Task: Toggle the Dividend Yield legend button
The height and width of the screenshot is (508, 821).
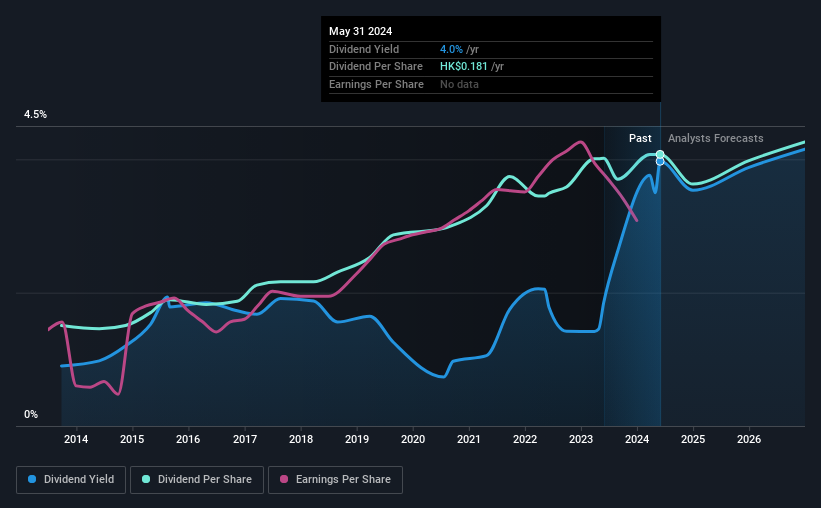Action: coord(71,480)
